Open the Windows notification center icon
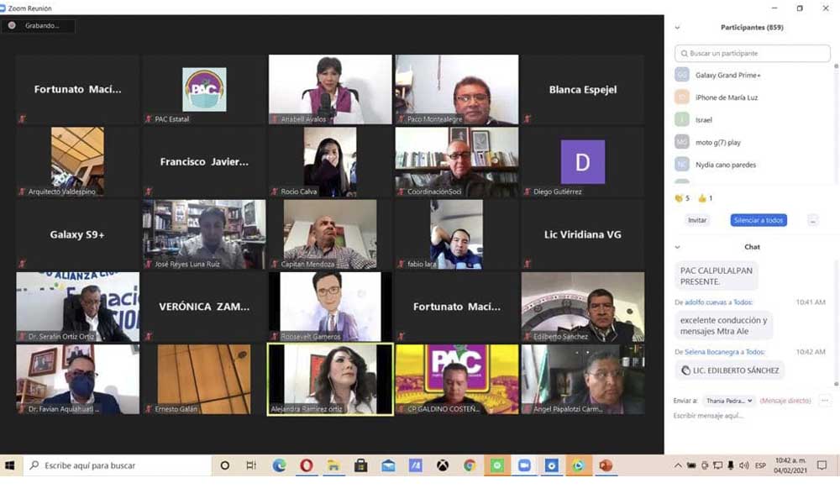 tap(822, 465)
